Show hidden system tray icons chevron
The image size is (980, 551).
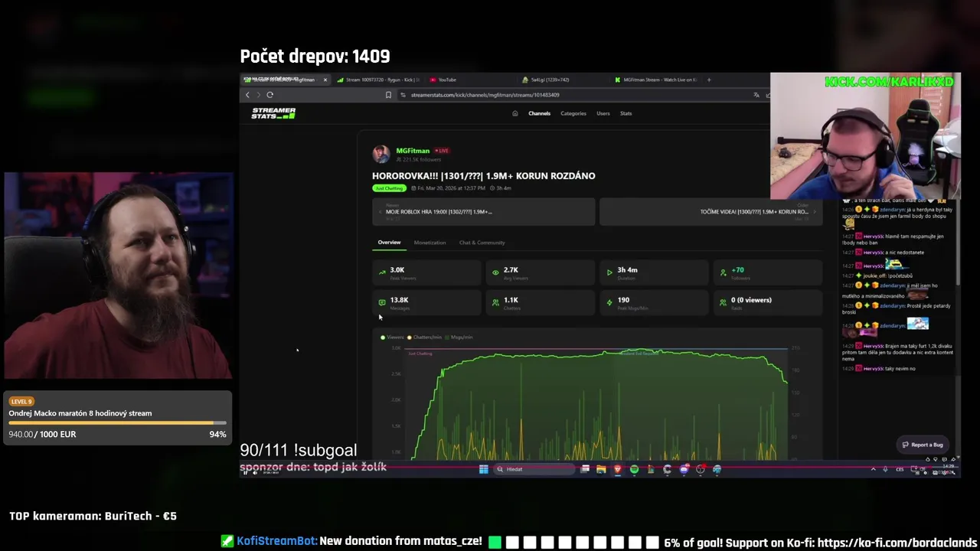point(873,469)
